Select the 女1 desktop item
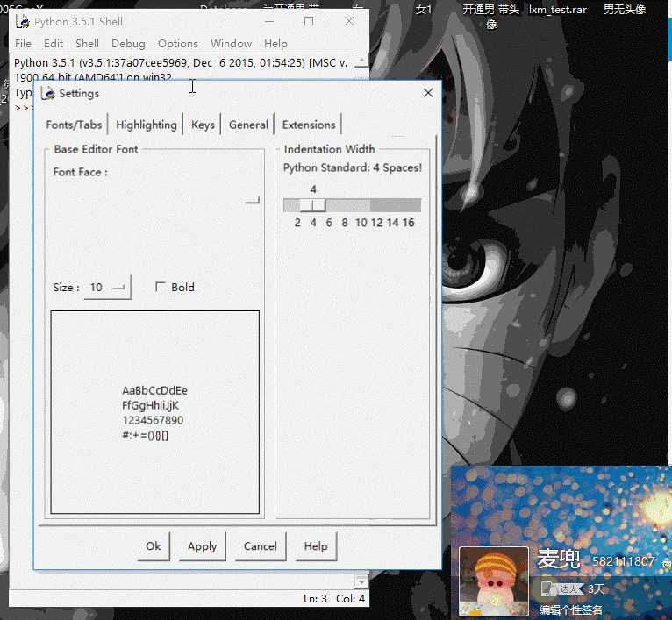Screen dimensions: 672x620 click(x=423, y=10)
